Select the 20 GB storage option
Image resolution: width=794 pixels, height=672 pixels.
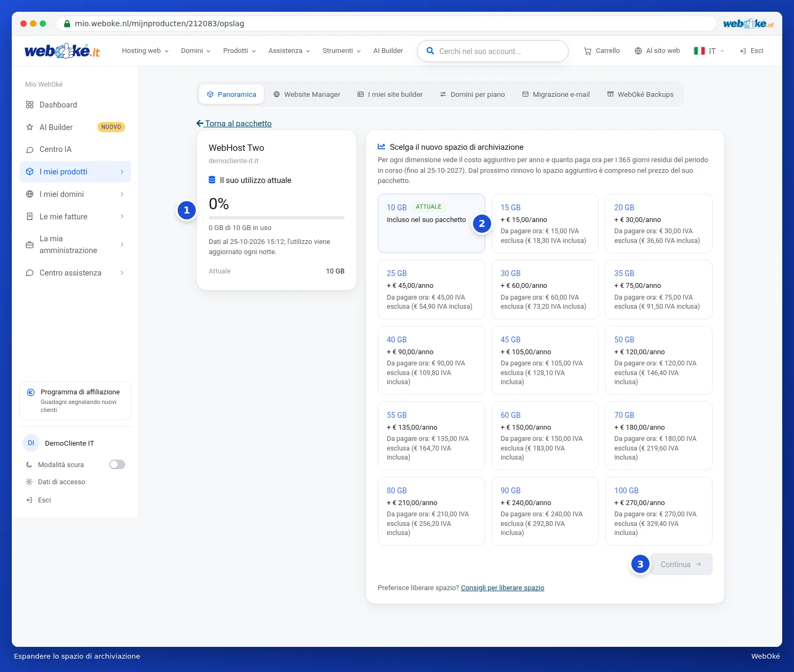(x=659, y=223)
